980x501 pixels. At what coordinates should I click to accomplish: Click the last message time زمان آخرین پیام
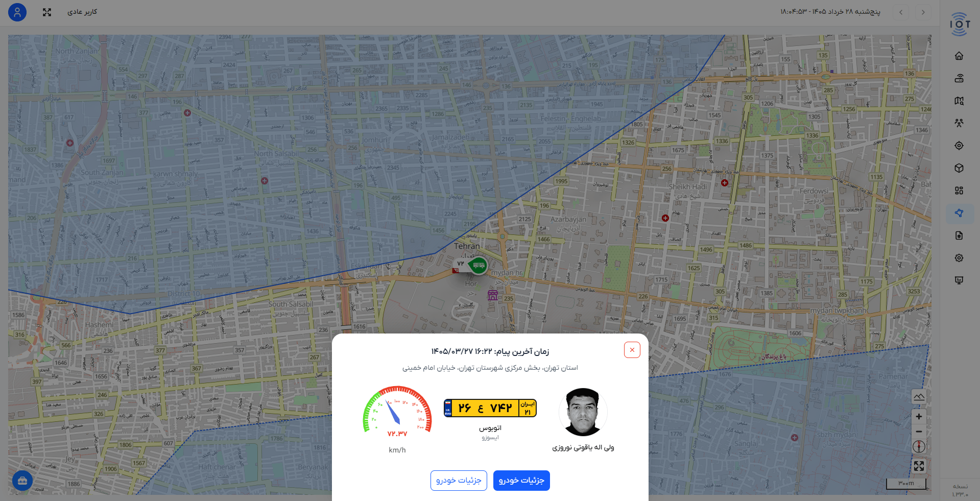tap(490, 351)
